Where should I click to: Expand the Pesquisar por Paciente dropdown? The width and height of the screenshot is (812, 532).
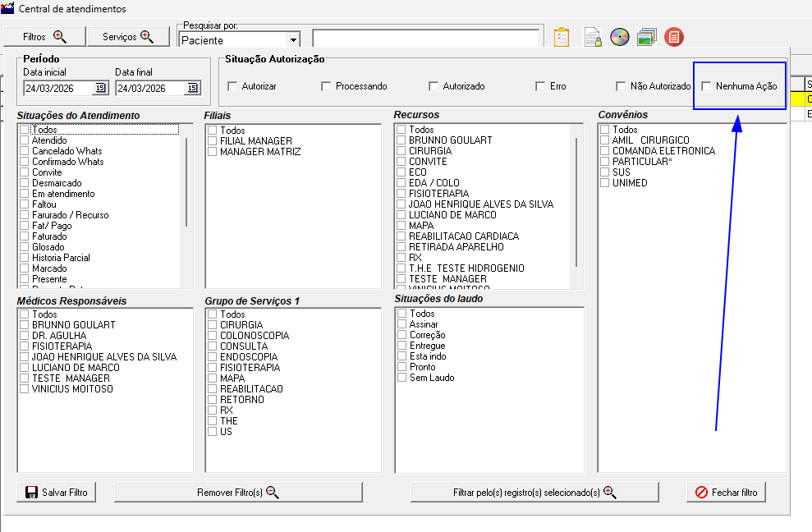294,40
